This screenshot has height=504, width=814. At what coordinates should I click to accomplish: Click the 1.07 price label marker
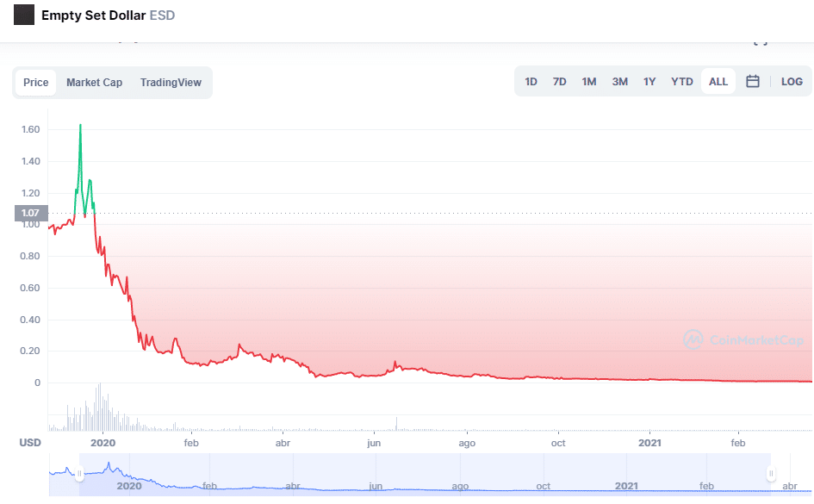(x=30, y=214)
